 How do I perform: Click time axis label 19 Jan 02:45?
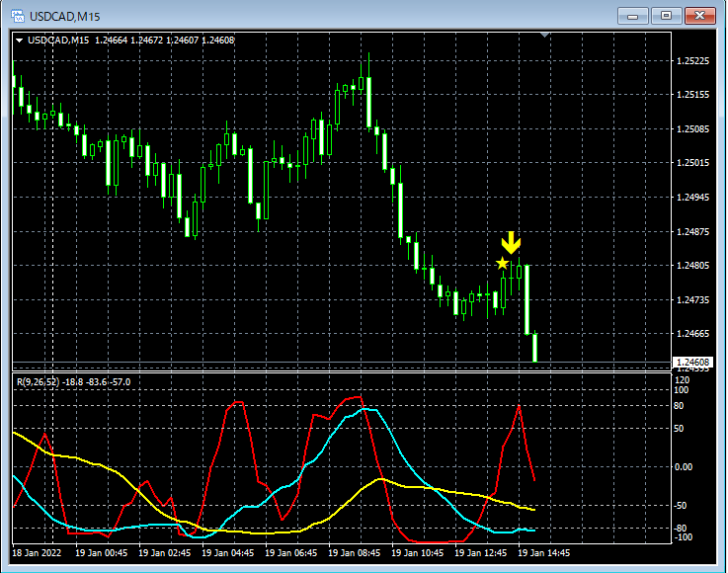[x=164, y=553]
